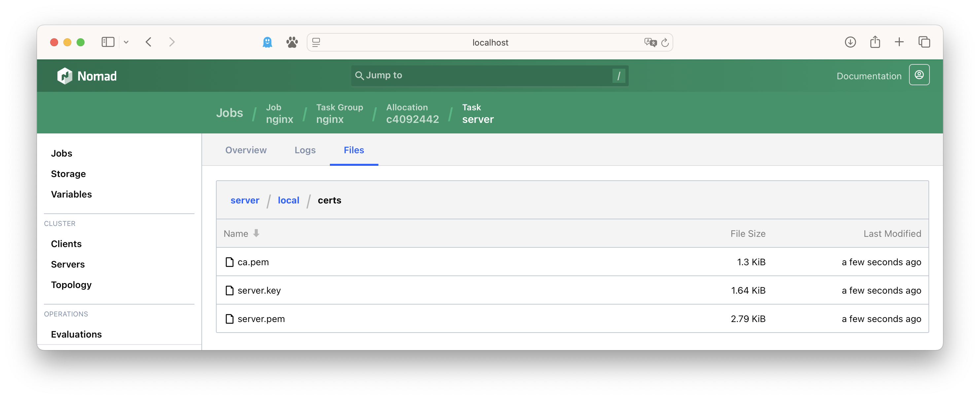Click the Safari sidebar toggle icon
980x399 pixels.
pos(108,42)
